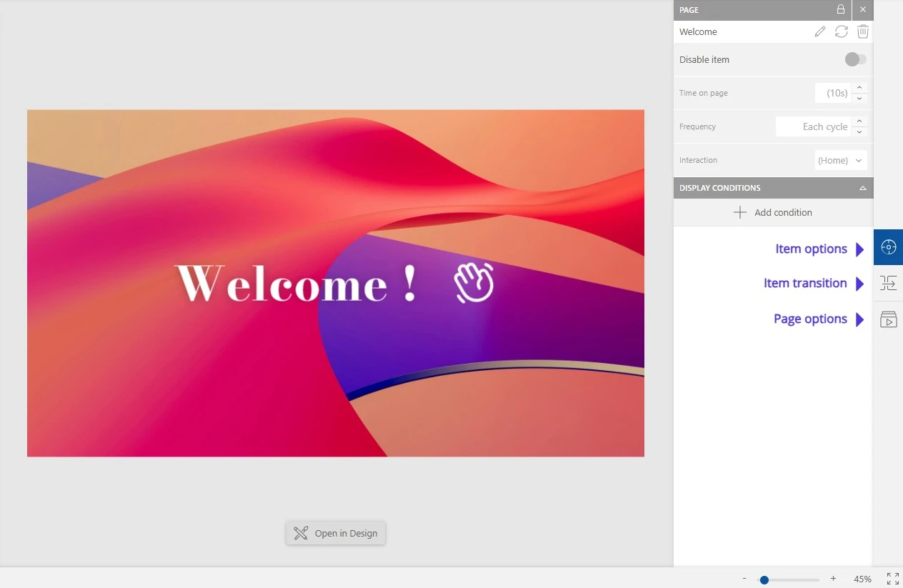The height and width of the screenshot is (588, 903).
Task: Expand Page options
Action: coord(811,319)
